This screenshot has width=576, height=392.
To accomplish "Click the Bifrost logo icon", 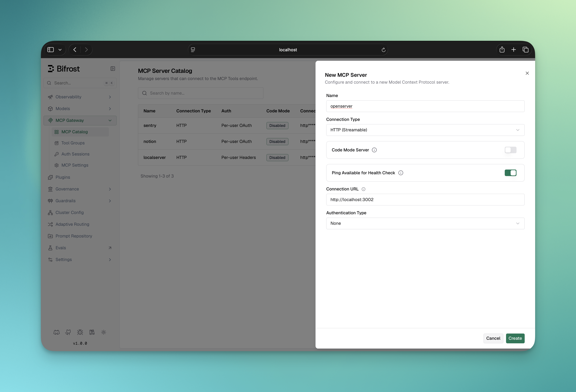I will click(x=51, y=69).
